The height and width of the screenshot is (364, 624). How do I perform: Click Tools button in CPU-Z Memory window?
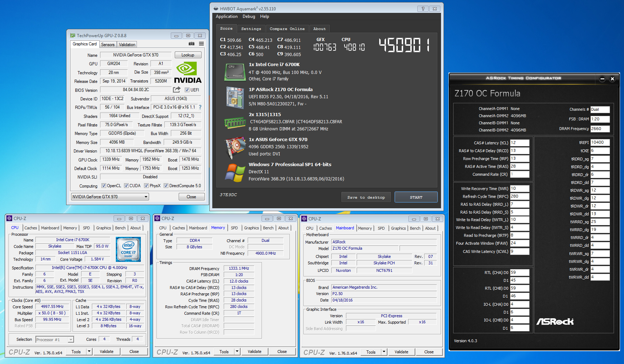click(224, 351)
